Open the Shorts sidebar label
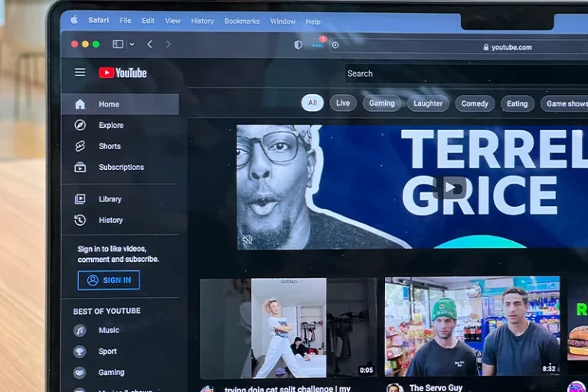 (x=109, y=146)
